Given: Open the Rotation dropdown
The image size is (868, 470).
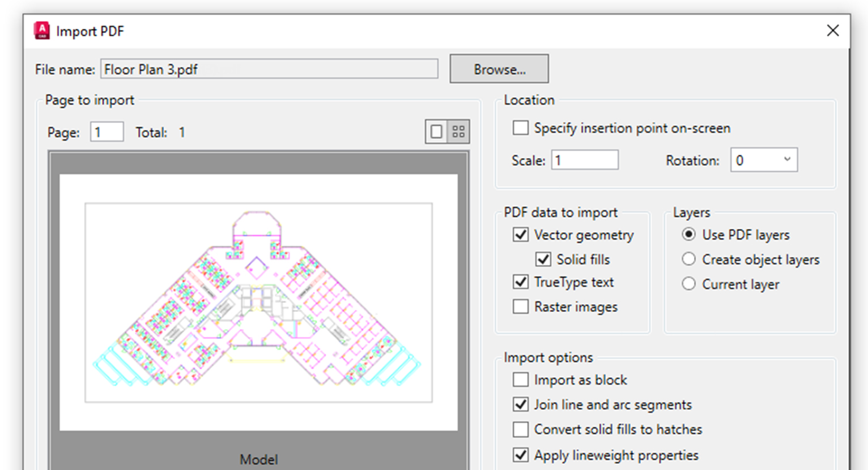Looking at the screenshot, I should tap(764, 160).
